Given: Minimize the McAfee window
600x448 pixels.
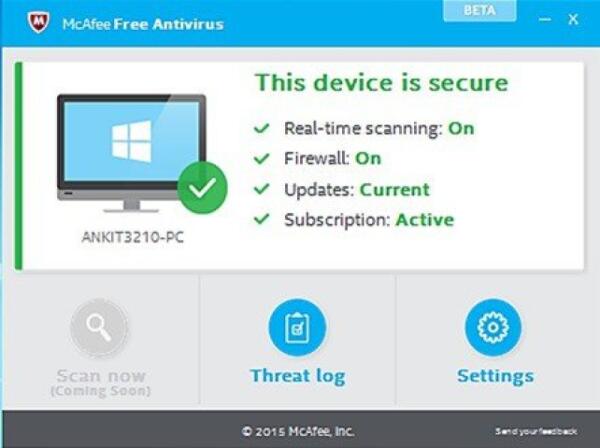Looking at the screenshot, I should click(545, 19).
